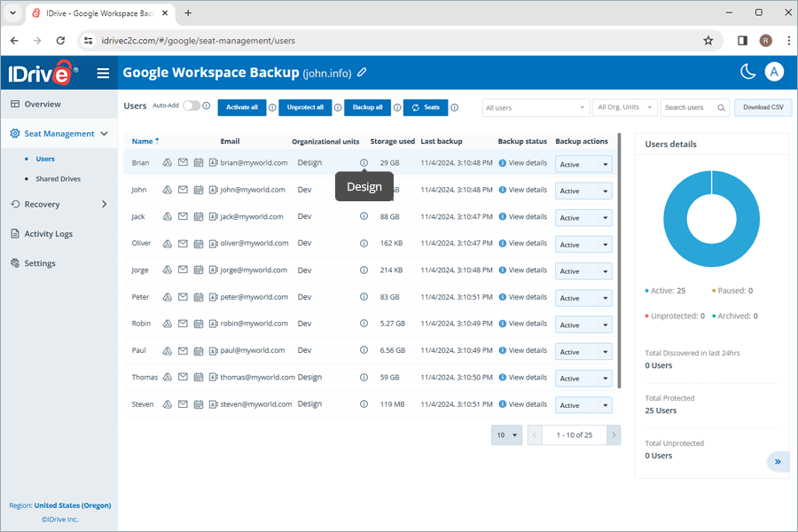Go to next page of users

pos(614,435)
